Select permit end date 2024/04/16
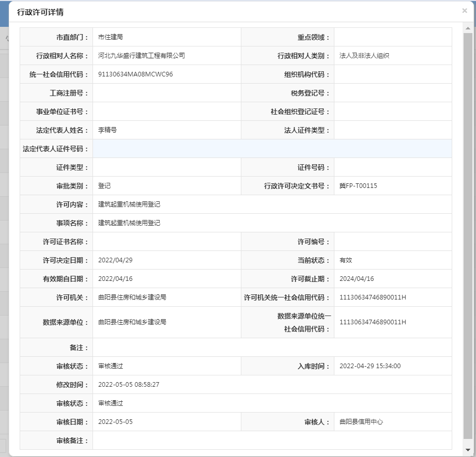This screenshot has width=476, height=457. point(357,279)
